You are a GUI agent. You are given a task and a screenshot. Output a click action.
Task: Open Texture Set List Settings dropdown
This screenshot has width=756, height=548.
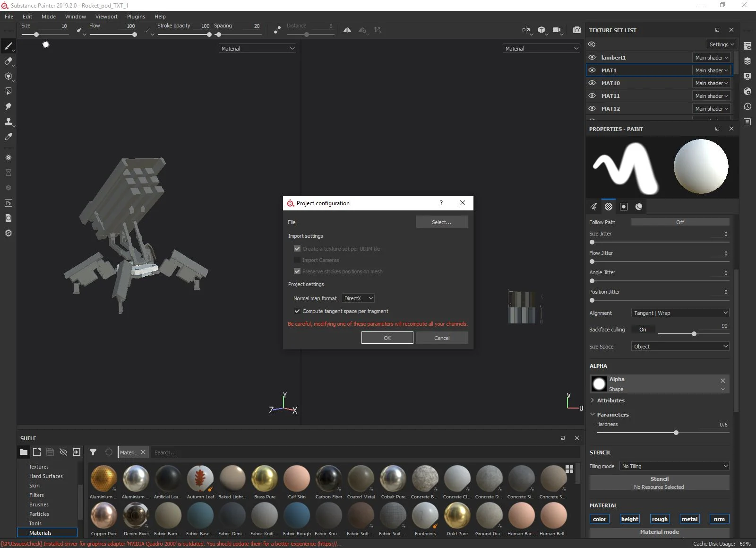point(722,44)
